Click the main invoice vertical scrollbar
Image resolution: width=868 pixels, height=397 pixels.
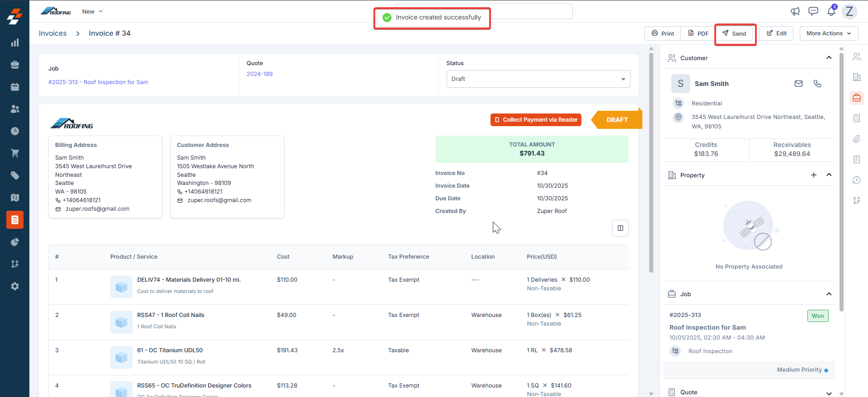pyautogui.click(x=651, y=163)
